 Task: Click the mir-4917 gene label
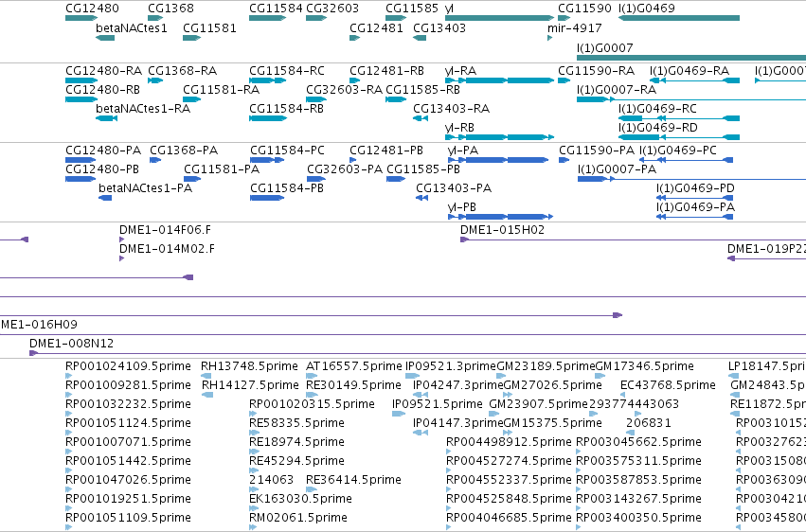(575, 27)
